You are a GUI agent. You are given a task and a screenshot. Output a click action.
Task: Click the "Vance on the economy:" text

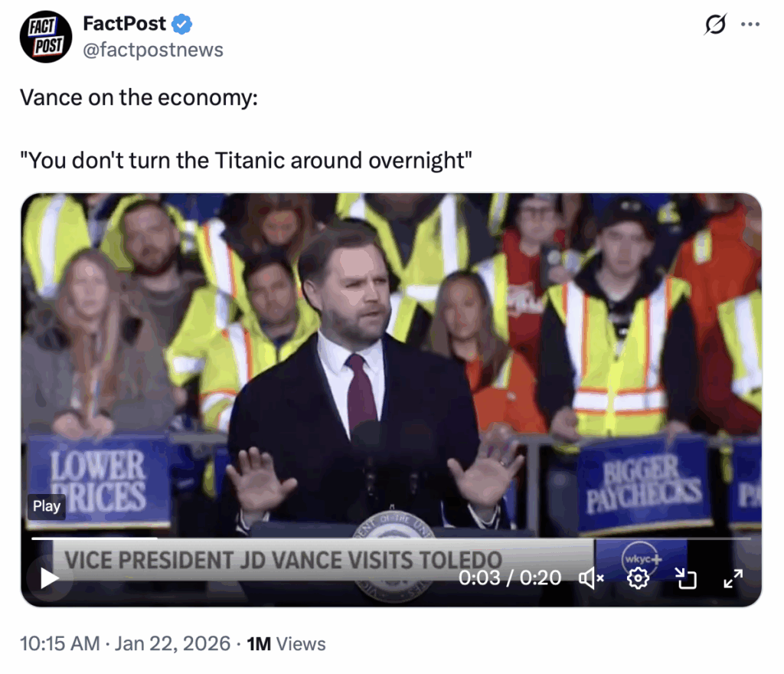(x=138, y=98)
